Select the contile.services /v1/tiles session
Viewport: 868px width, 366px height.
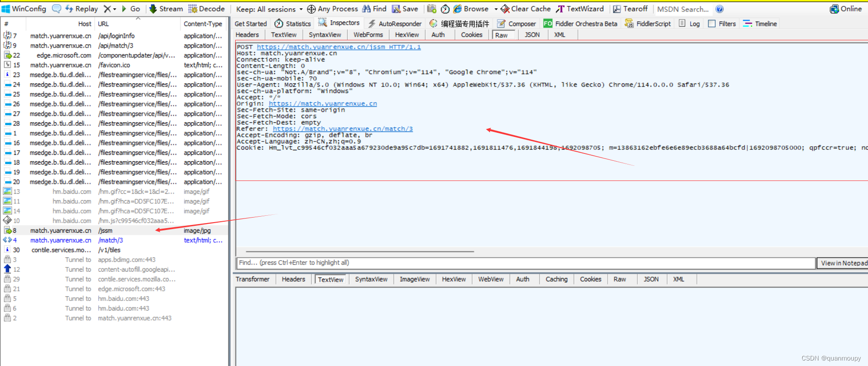point(114,250)
